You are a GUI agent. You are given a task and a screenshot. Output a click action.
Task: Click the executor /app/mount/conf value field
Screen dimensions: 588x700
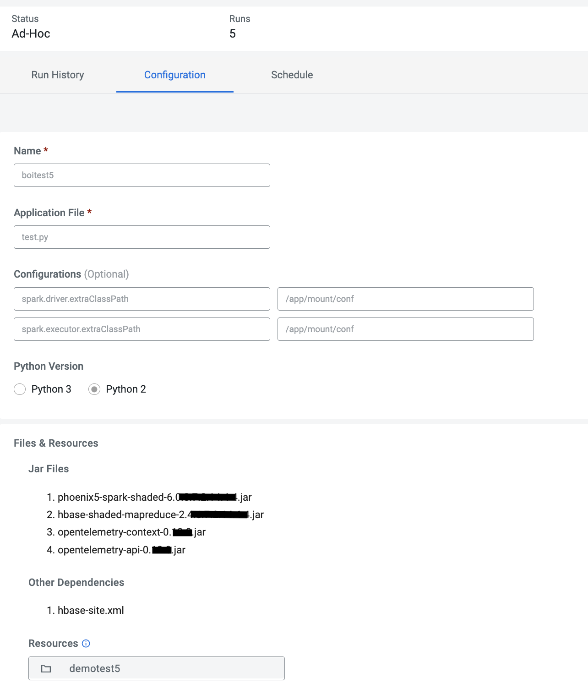[405, 329]
